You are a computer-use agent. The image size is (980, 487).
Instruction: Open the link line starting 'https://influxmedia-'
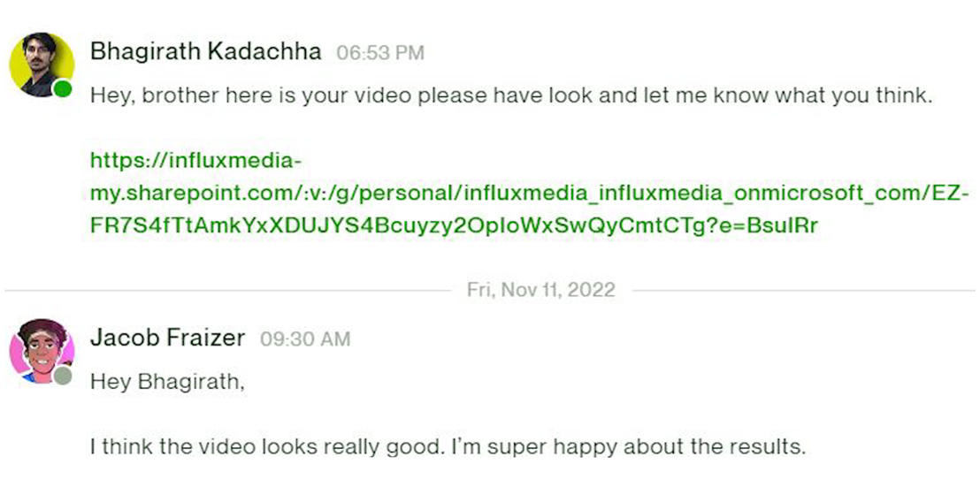[196, 161]
